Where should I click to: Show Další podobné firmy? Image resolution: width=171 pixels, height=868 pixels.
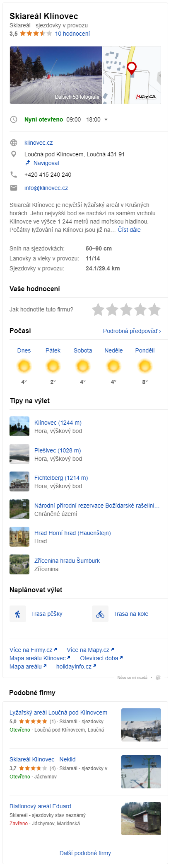coord(85,853)
